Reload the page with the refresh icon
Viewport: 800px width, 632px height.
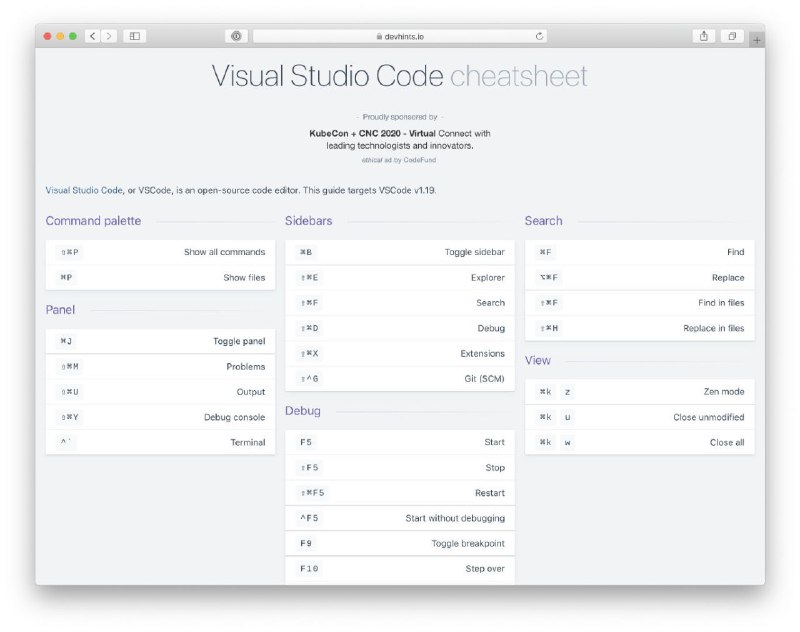[x=540, y=36]
